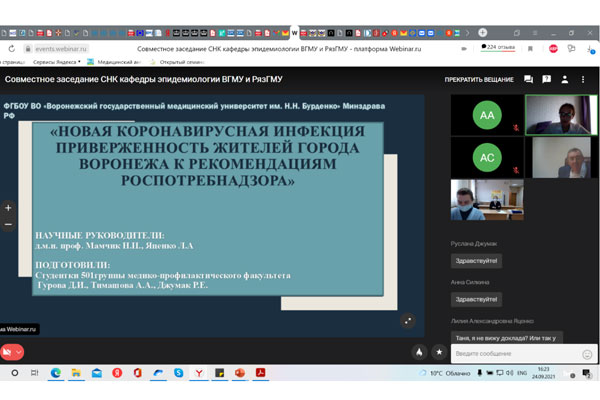
Task: Switch to the active W webinar tab
Action: point(295,33)
